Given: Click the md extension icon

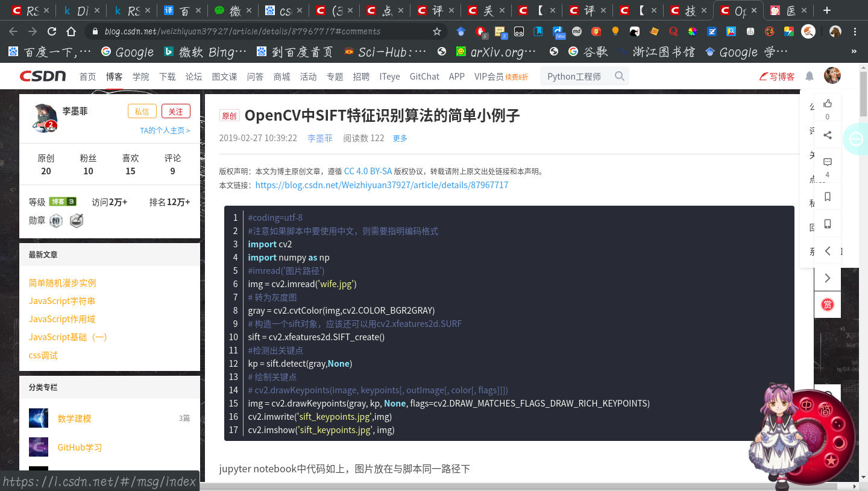Looking at the screenshot, I should pyautogui.click(x=577, y=31).
